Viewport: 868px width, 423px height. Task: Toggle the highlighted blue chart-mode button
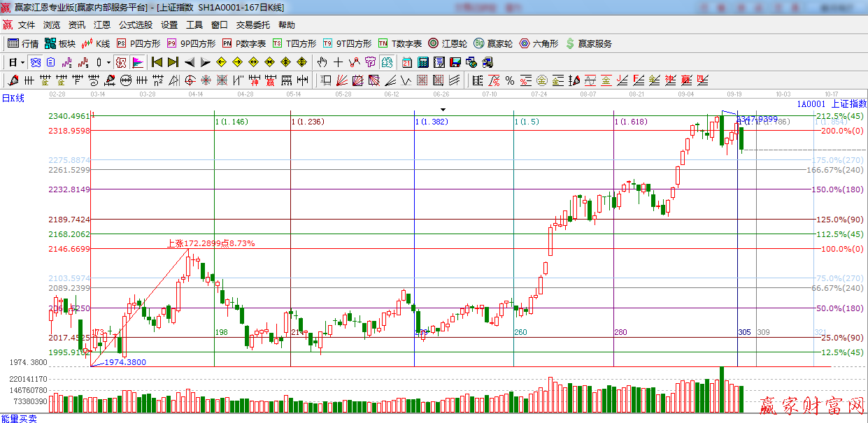tap(34, 62)
